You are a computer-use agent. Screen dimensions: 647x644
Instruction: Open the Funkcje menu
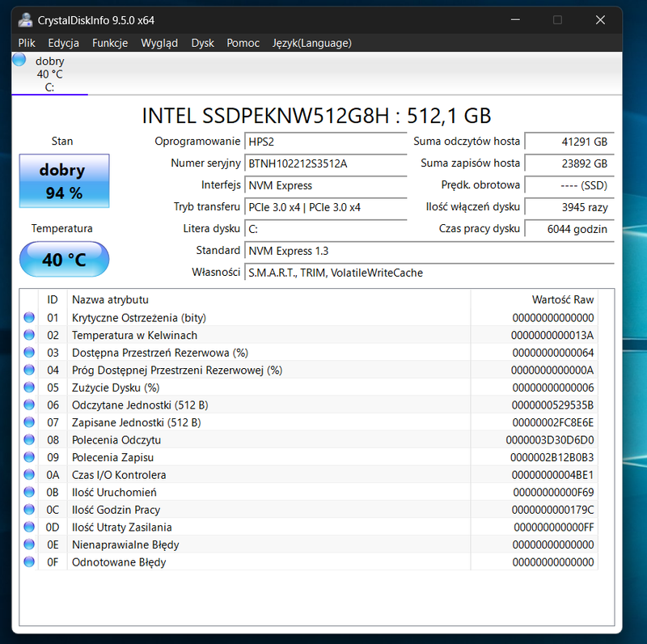[x=110, y=43]
